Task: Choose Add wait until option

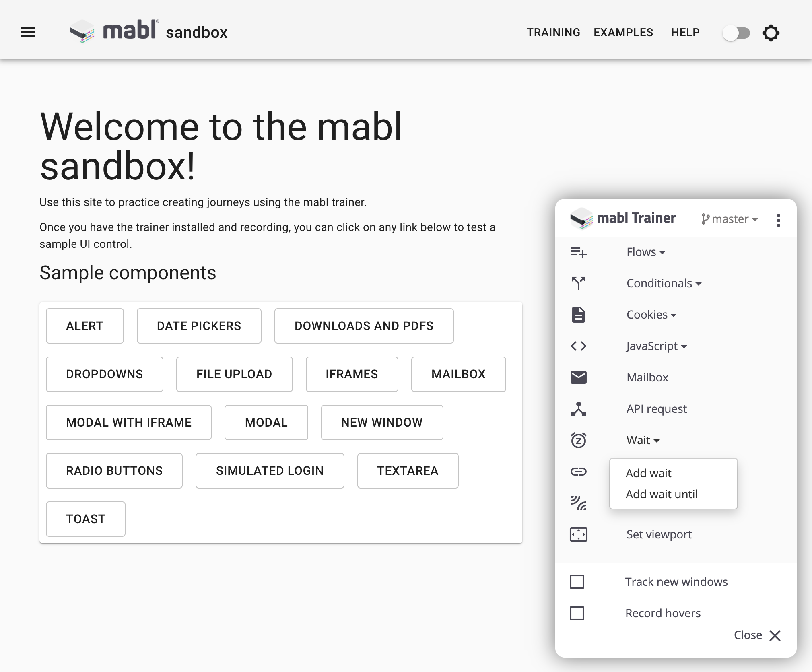Action: pyautogui.click(x=674, y=494)
